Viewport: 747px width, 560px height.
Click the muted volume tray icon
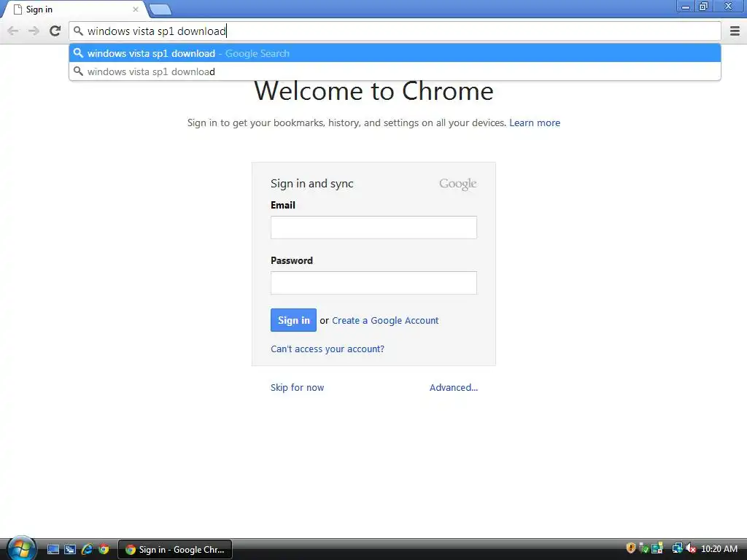(x=690, y=548)
